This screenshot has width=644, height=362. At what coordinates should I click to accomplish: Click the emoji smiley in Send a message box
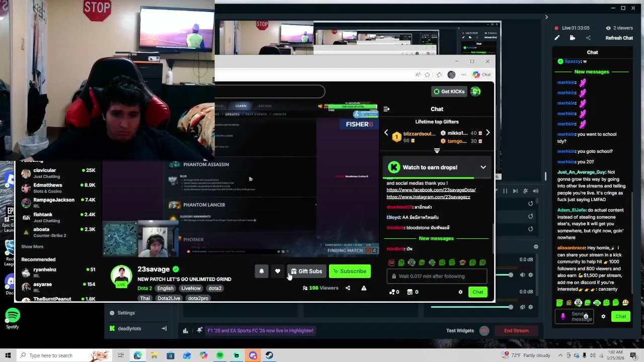pyautogui.click(x=586, y=316)
